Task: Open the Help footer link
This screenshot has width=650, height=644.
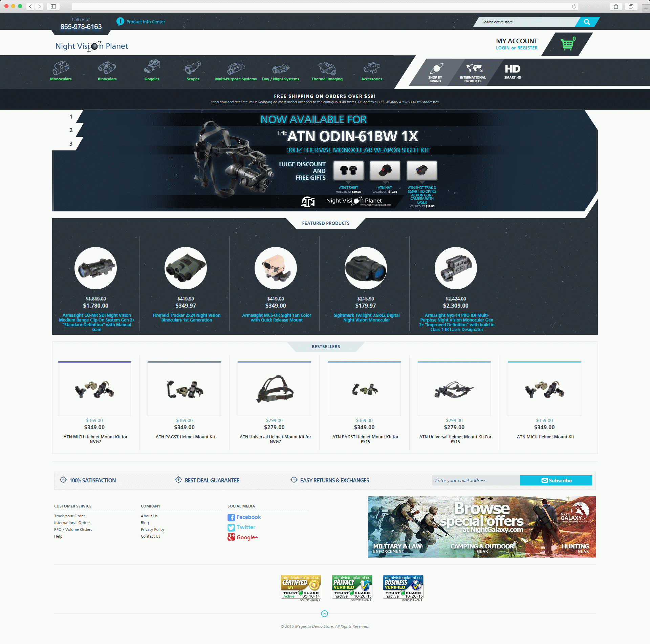Action: (58, 537)
